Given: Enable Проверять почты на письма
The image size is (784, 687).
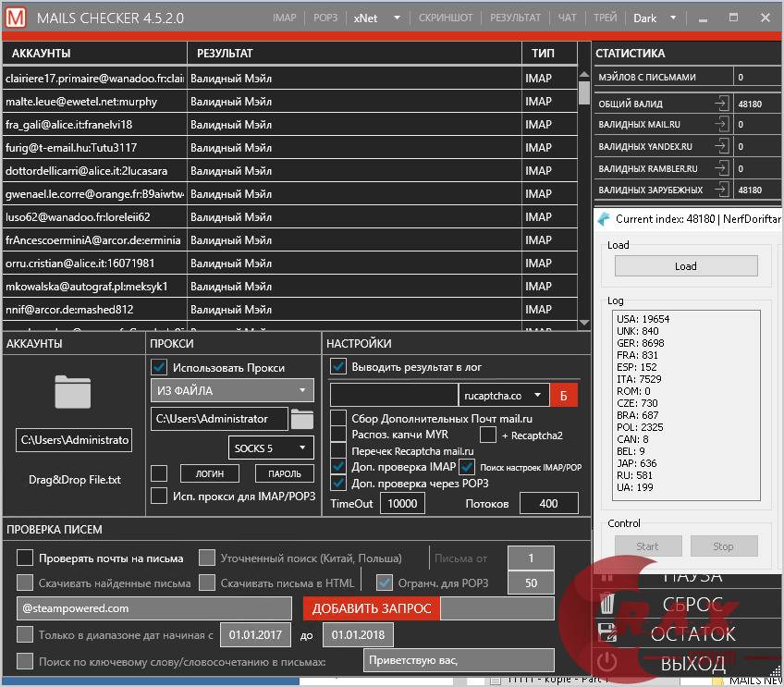Looking at the screenshot, I should (x=23, y=557).
